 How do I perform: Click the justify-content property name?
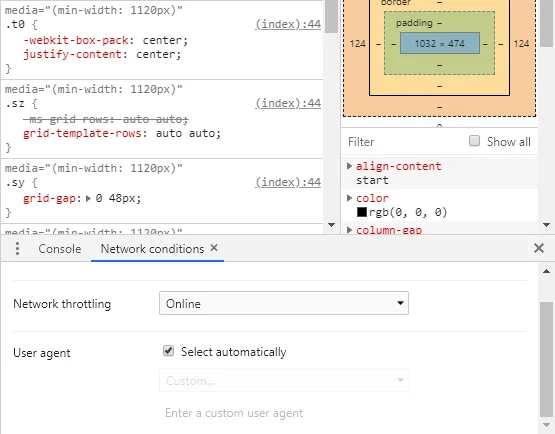tap(72, 55)
